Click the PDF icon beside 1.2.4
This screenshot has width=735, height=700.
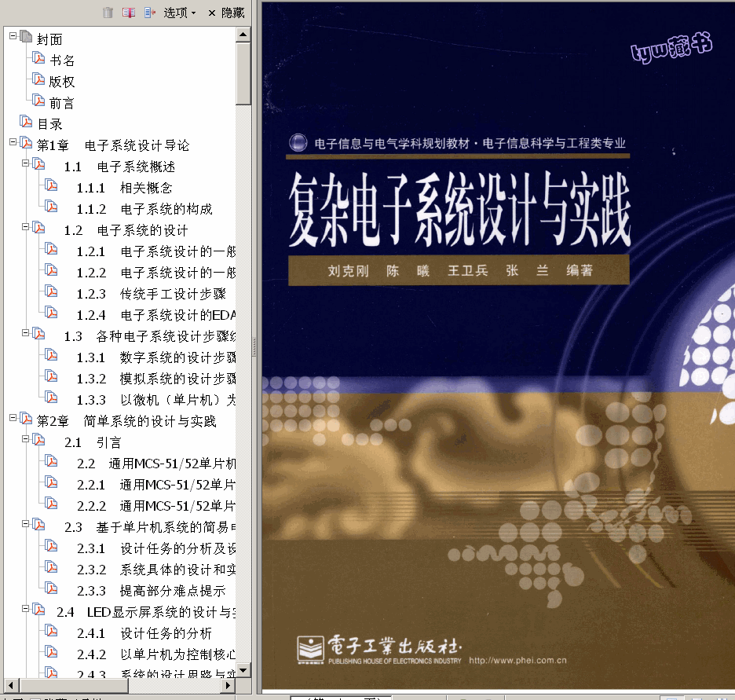pyautogui.click(x=52, y=312)
